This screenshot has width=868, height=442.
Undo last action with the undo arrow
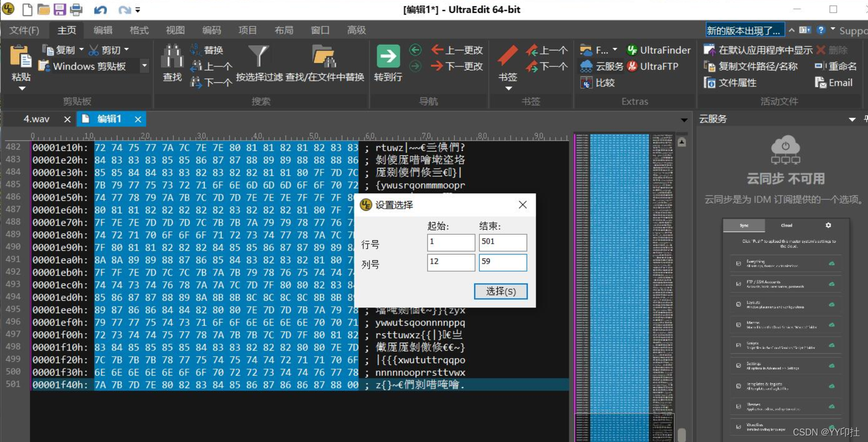[x=100, y=9]
